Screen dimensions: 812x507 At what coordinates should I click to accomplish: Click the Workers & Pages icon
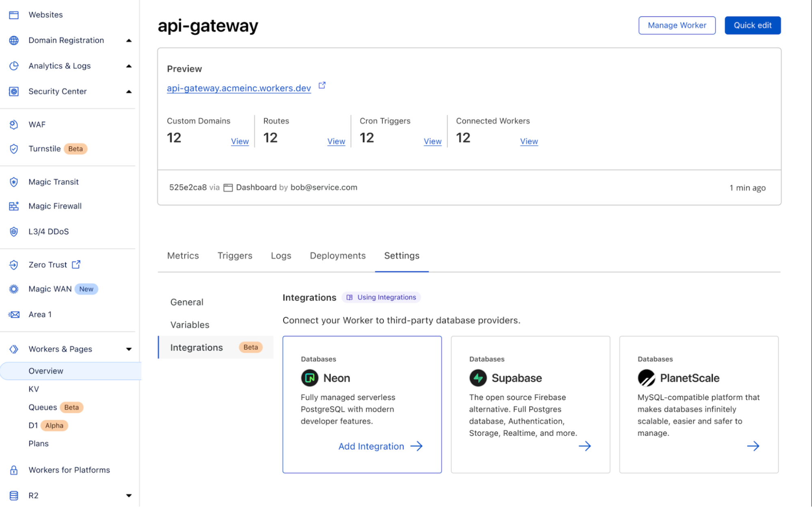point(14,349)
